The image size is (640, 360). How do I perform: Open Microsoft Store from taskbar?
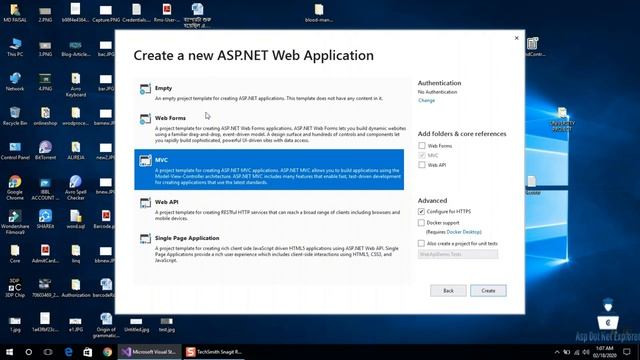click(88, 352)
